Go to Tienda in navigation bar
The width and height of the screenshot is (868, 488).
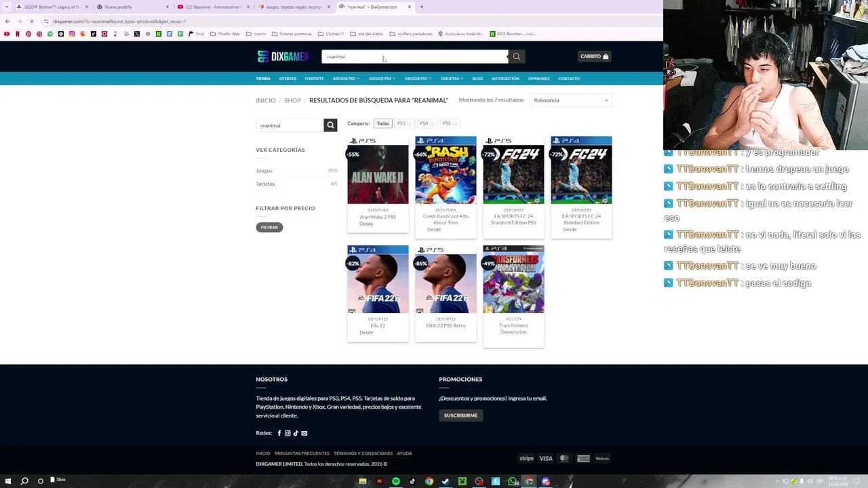tap(263, 79)
